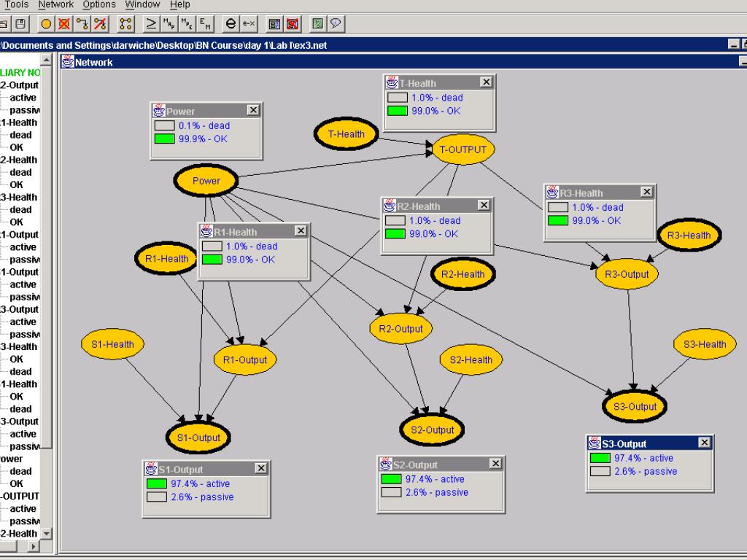Click the Java icon on Network window title
The image size is (747, 560).
tap(68, 62)
